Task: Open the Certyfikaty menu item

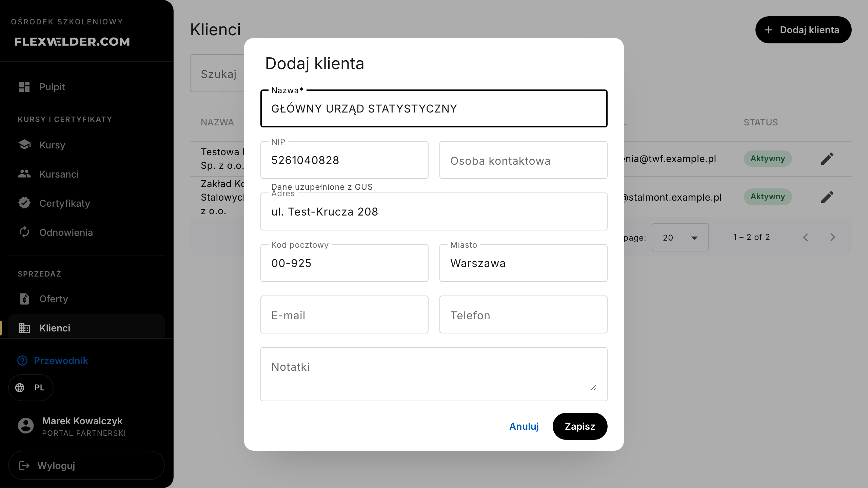Action: (x=86, y=203)
